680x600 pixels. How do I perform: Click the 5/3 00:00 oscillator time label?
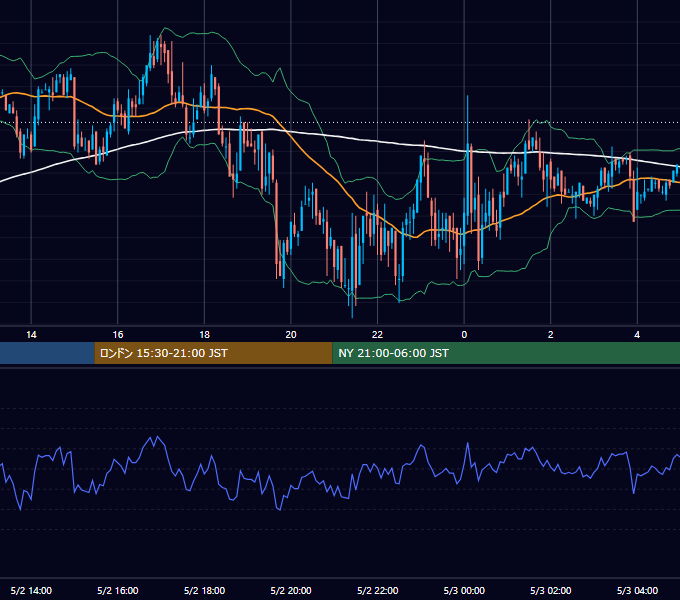point(464,590)
